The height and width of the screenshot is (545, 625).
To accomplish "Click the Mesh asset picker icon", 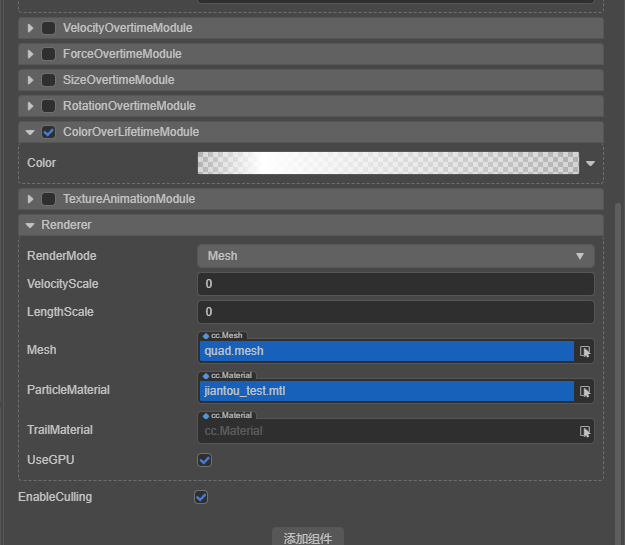I will 585,351.
